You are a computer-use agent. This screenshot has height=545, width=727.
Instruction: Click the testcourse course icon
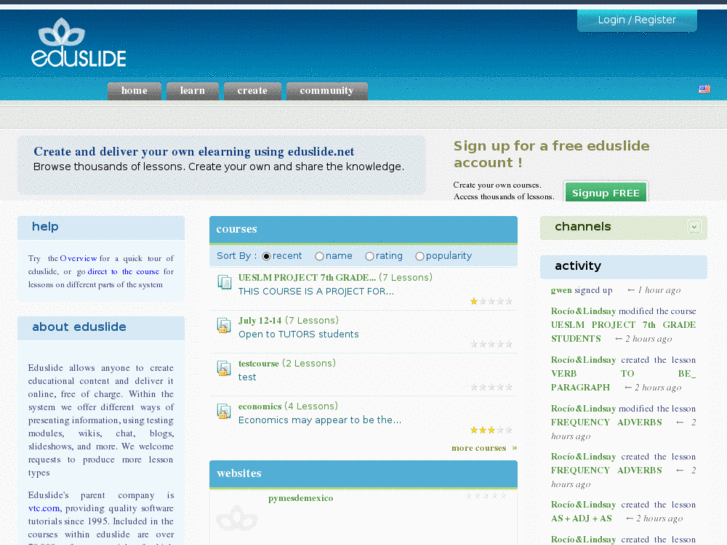click(224, 368)
